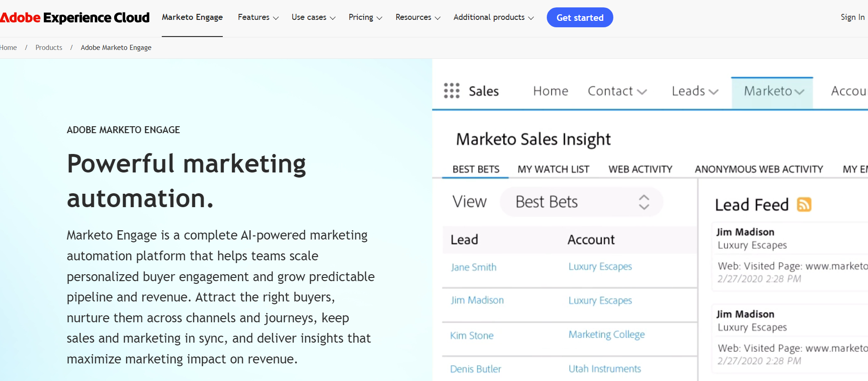
Task: Expand the Resources dropdown menu
Action: click(418, 17)
